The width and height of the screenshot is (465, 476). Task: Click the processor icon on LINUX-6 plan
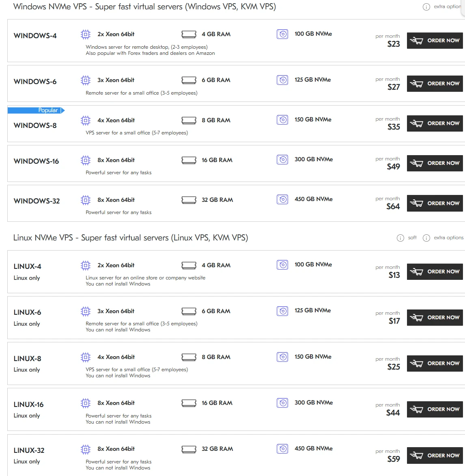tap(85, 311)
